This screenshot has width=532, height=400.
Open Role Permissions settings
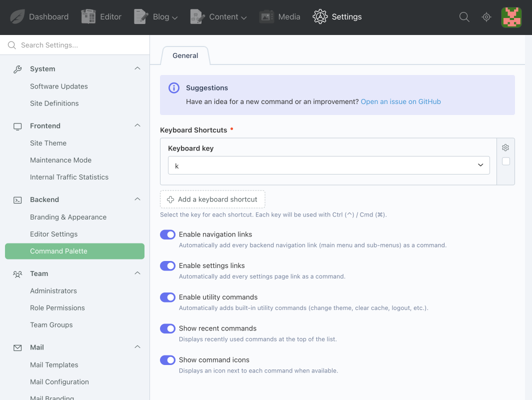tap(57, 307)
